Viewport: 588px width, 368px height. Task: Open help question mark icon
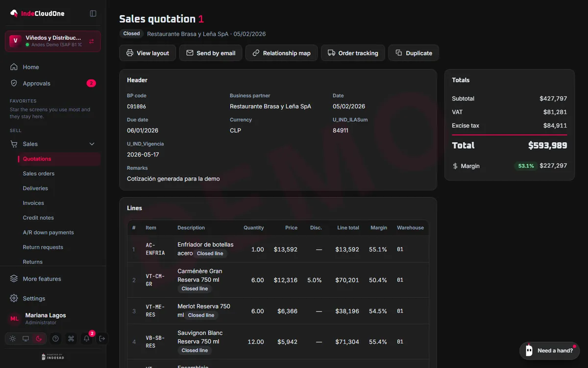coord(55,339)
